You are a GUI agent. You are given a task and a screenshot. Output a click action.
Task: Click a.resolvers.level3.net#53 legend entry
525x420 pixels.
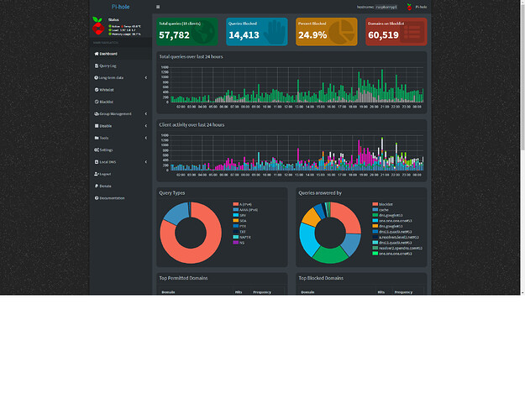click(396, 237)
